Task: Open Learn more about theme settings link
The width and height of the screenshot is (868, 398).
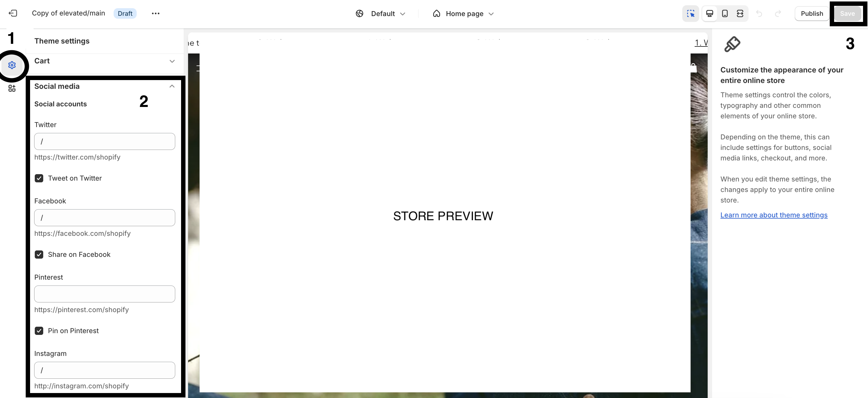Action: [774, 215]
